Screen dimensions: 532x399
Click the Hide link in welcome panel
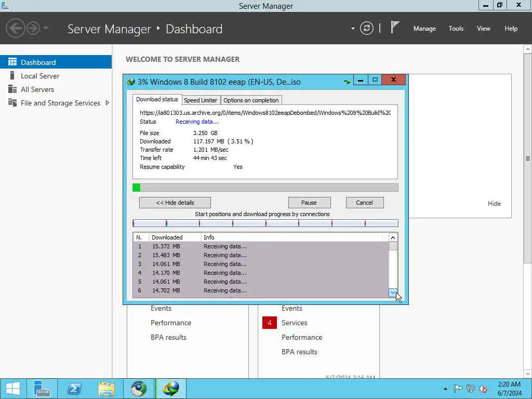(494, 203)
